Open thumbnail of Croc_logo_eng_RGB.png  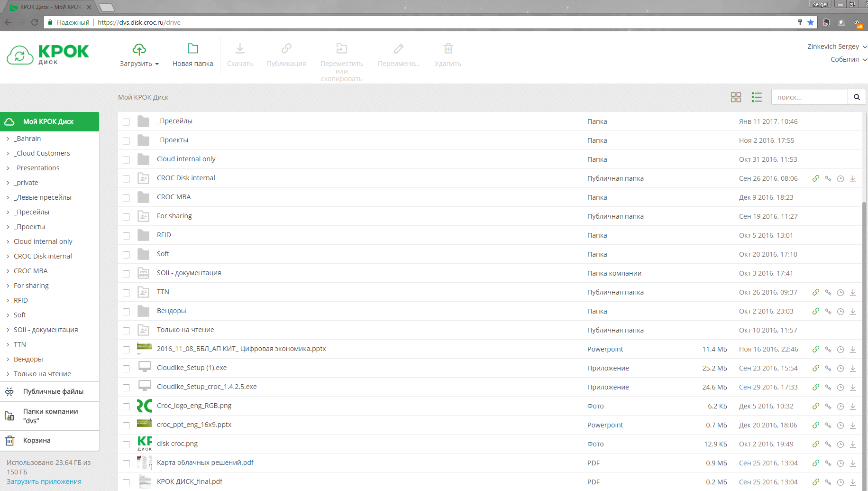pyautogui.click(x=145, y=406)
